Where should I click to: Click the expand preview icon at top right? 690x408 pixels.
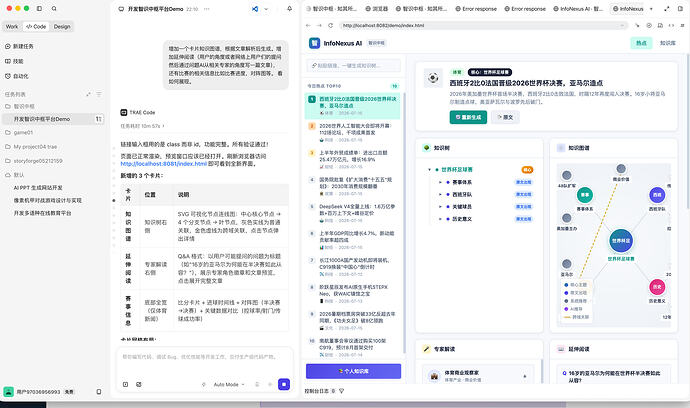click(x=667, y=8)
